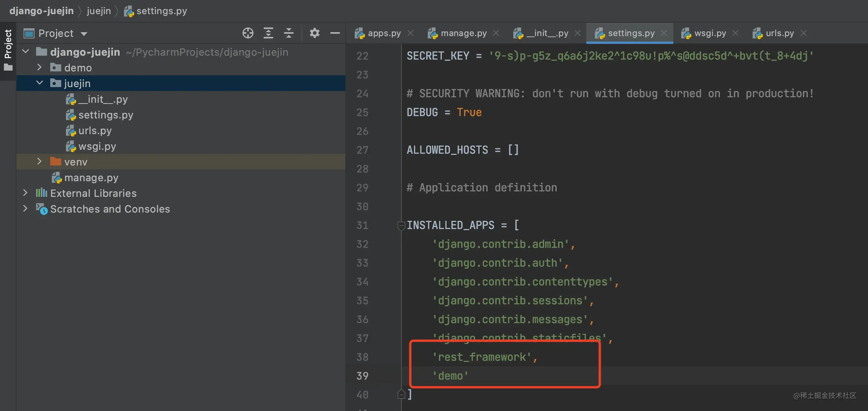Fold the INSTALLED_APPS block at line 31
Image resolution: width=868 pixels, height=411 pixels.
pyautogui.click(x=401, y=226)
